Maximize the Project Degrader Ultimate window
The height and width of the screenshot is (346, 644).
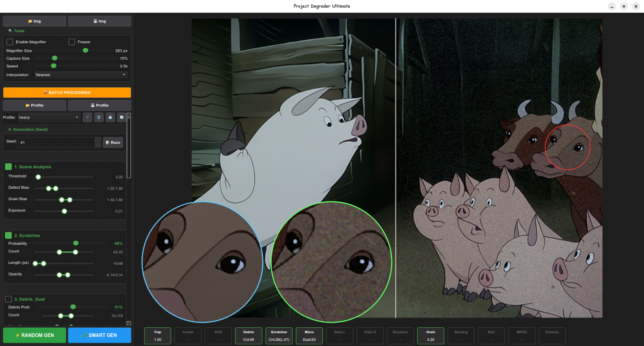click(x=624, y=6)
